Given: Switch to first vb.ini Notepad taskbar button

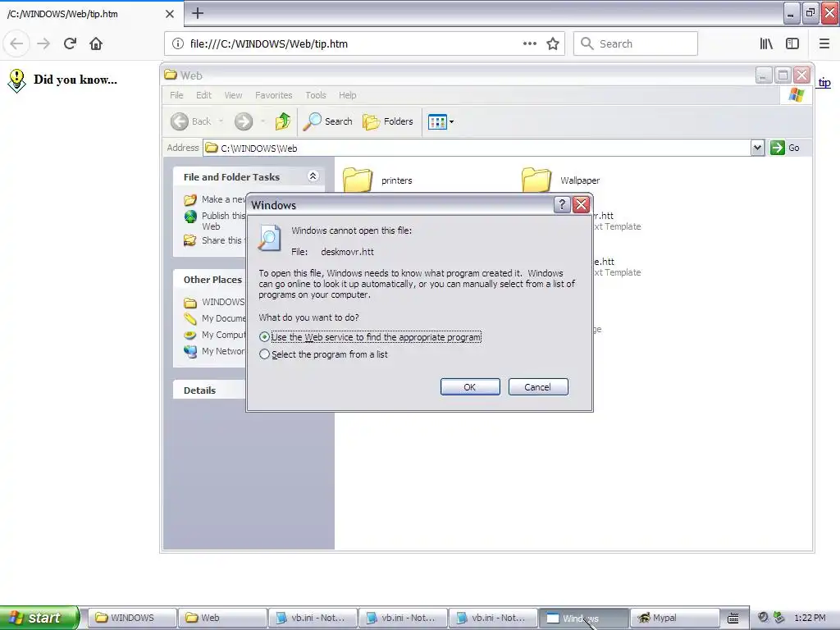Looking at the screenshot, I should [313, 618].
